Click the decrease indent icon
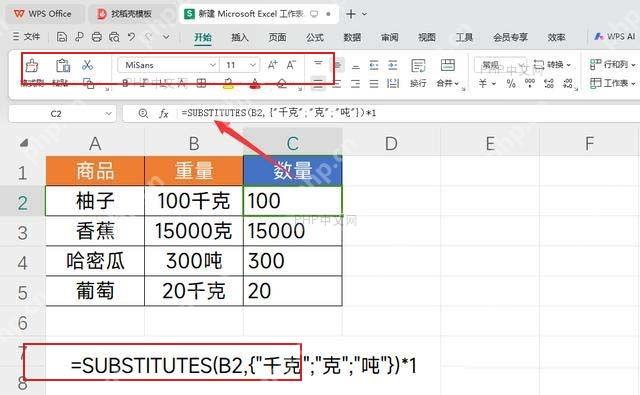Screen dimensions: 640x395 374,65
